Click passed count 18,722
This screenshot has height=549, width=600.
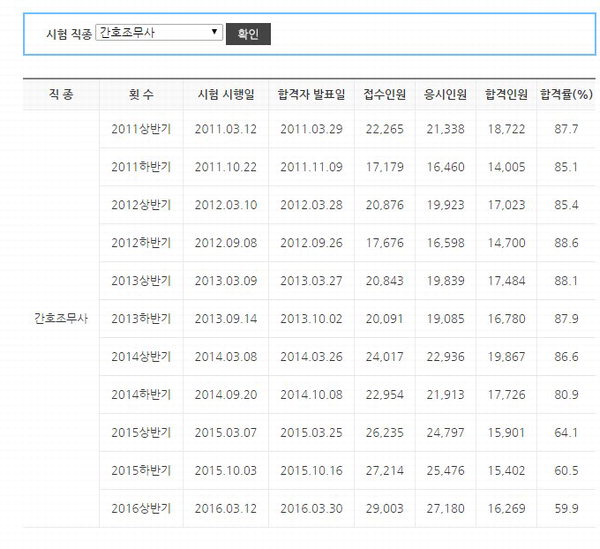click(506, 129)
